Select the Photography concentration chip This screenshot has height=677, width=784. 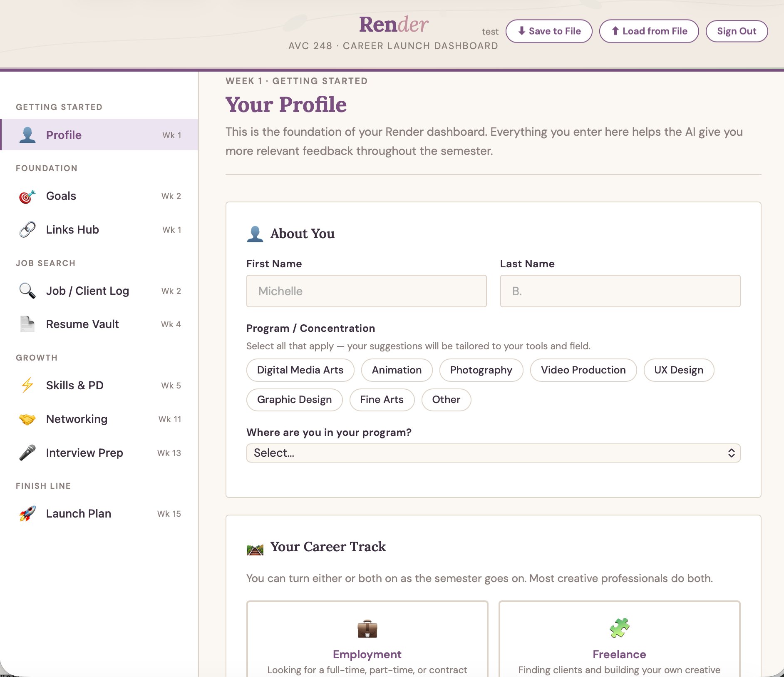coord(481,370)
